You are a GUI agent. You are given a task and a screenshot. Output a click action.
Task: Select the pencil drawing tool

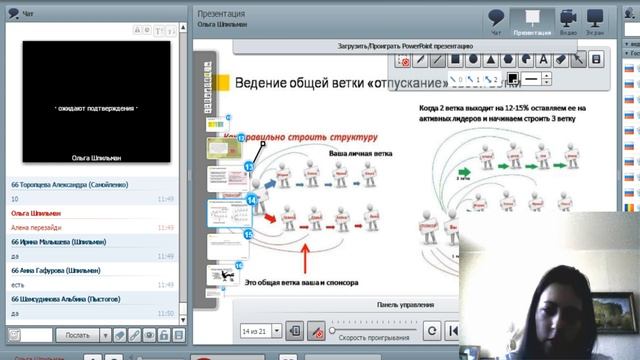point(420,60)
